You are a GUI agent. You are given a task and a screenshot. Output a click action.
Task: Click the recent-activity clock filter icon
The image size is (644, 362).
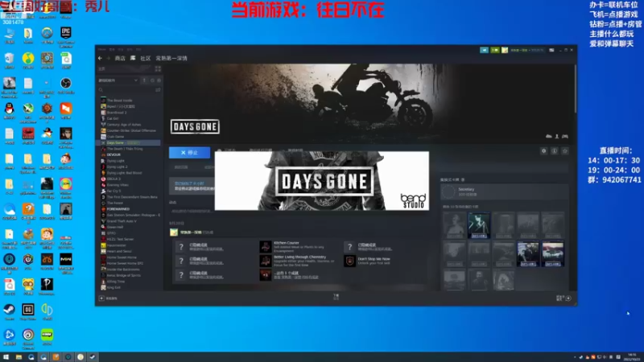(152, 80)
